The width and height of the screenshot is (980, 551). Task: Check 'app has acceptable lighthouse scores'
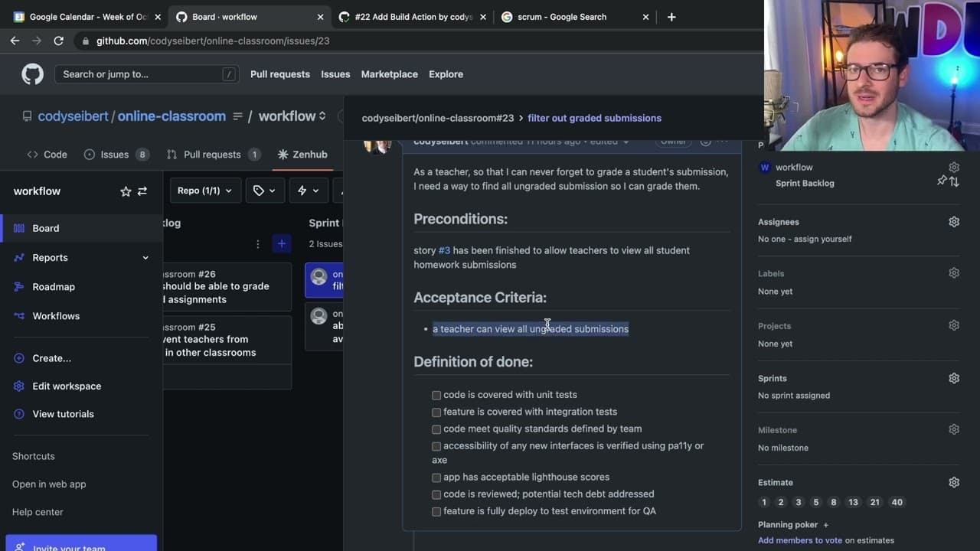436,478
